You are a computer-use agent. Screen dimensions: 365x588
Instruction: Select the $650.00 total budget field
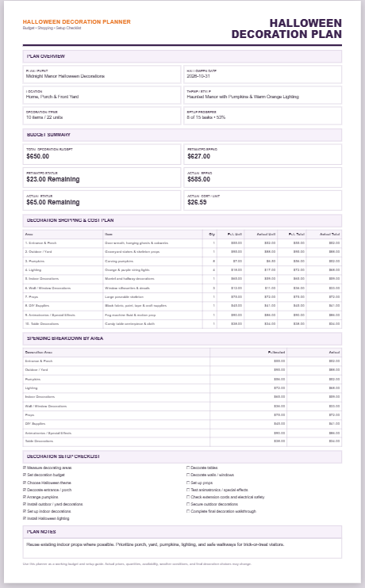pyautogui.click(x=102, y=154)
